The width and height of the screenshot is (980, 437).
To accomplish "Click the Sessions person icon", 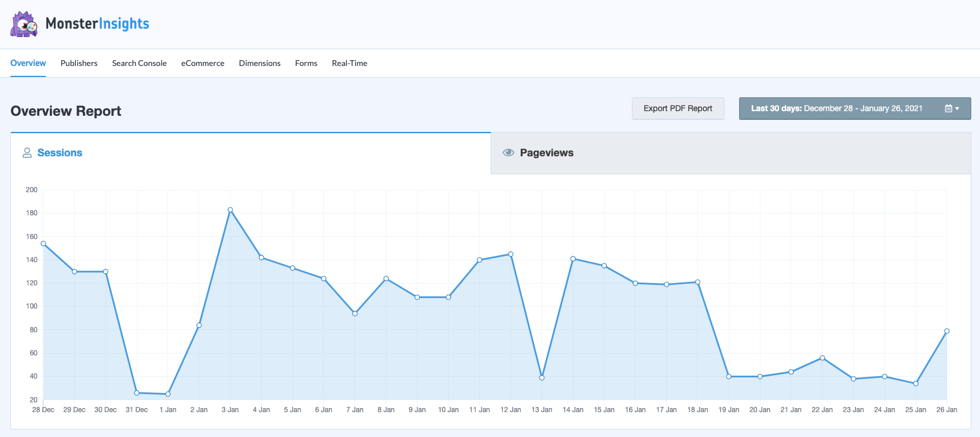I will point(27,153).
